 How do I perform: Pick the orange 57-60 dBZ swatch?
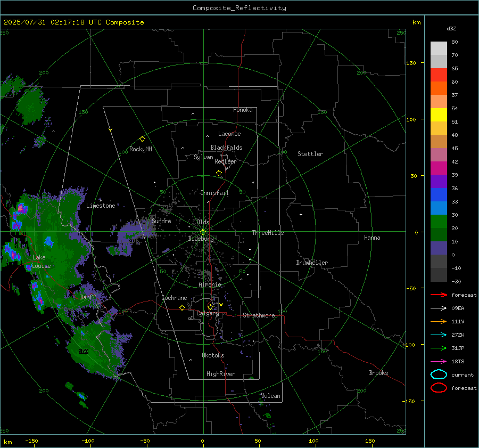pyautogui.click(x=439, y=88)
